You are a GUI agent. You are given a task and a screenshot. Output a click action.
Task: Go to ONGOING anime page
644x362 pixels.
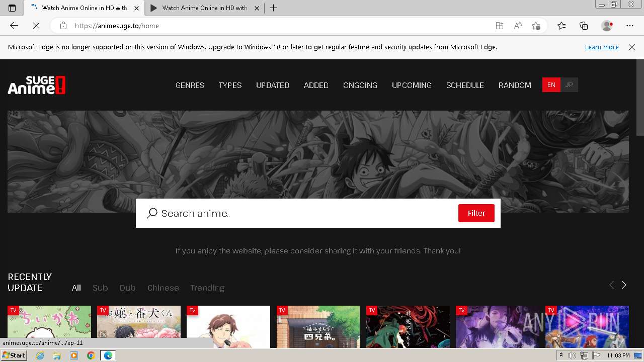click(360, 85)
